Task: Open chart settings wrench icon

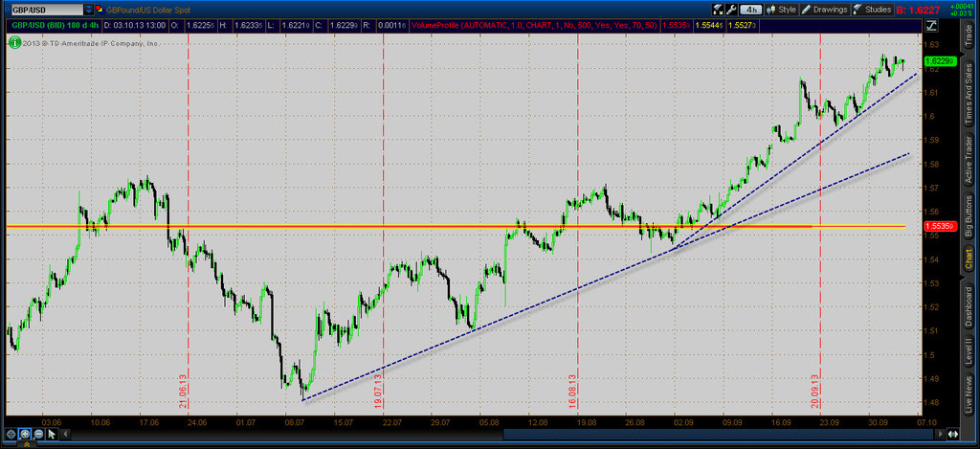Action: 731,10
